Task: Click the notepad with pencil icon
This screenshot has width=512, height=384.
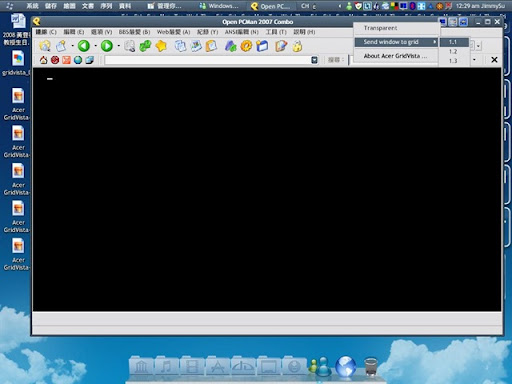Action: coord(281,46)
